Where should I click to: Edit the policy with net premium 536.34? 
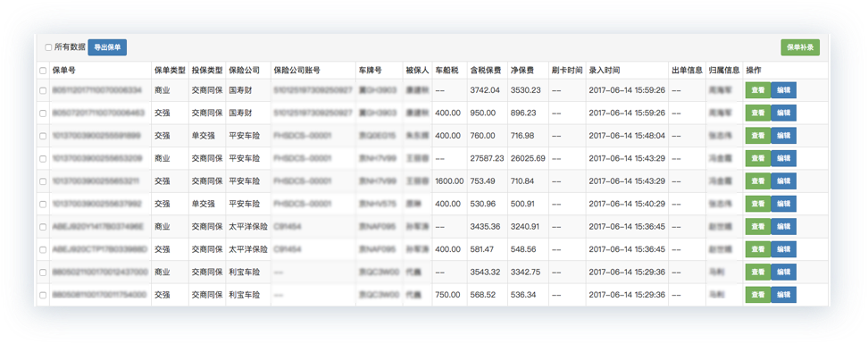[x=783, y=295]
